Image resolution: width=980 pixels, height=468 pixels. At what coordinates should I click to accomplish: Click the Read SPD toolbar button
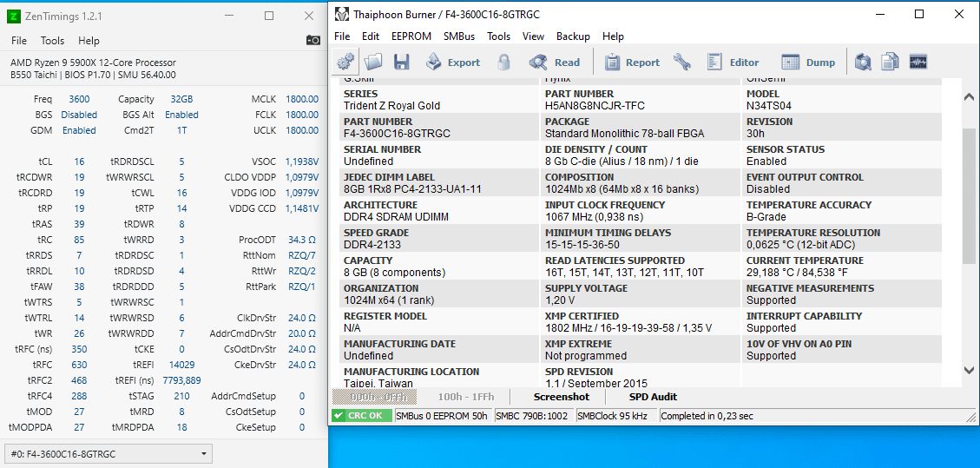tap(555, 62)
